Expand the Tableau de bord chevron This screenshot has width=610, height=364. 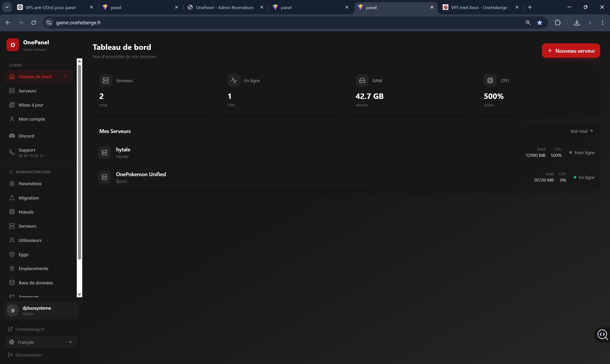(66, 77)
